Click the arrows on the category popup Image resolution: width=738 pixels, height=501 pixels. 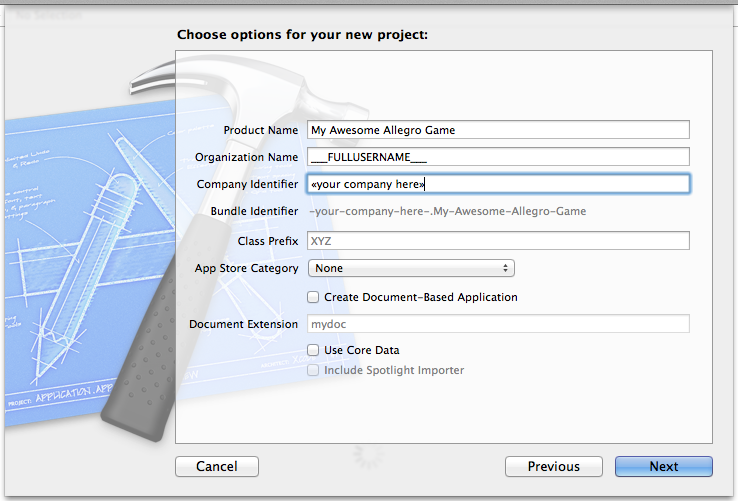[x=506, y=268]
